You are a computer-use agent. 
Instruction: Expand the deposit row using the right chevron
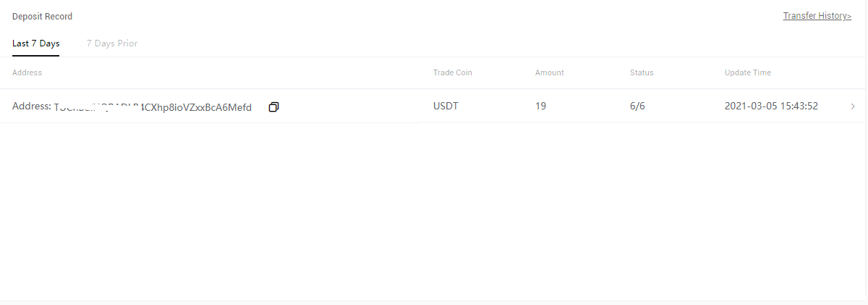[x=853, y=106]
